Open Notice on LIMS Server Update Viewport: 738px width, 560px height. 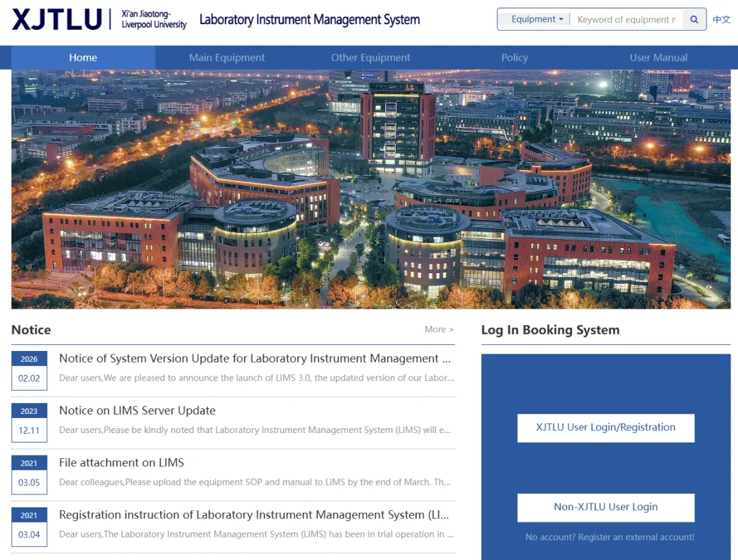tap(137, 410)
